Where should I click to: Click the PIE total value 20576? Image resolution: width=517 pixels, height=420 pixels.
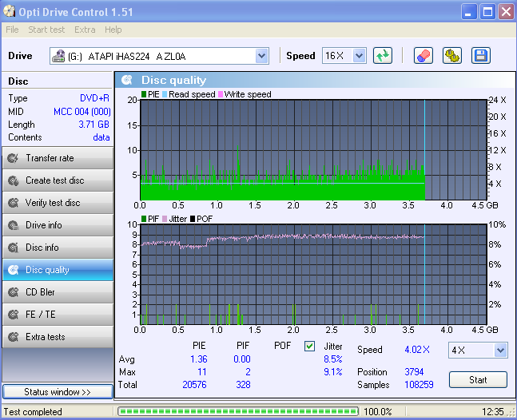tap(194, 385)
